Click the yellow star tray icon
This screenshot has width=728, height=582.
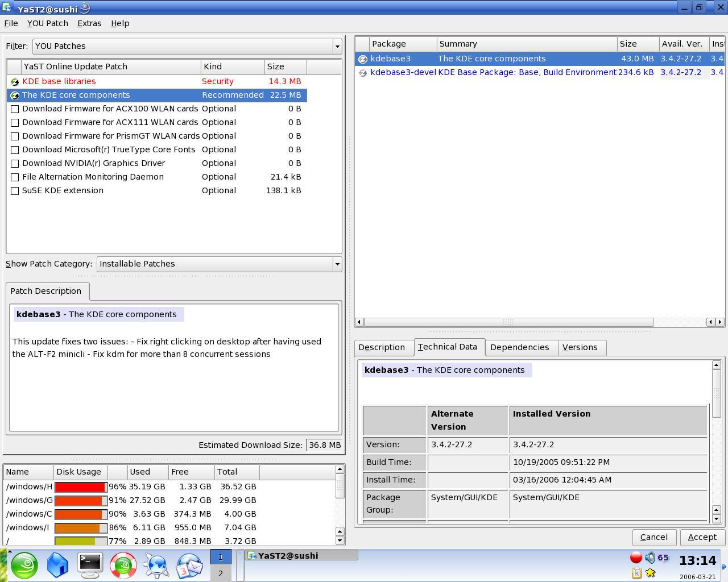click(x=650, y=572)
